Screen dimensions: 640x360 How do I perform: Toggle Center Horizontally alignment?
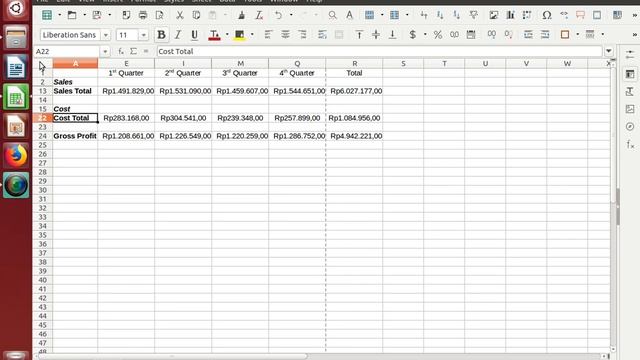tap(285, 35)
